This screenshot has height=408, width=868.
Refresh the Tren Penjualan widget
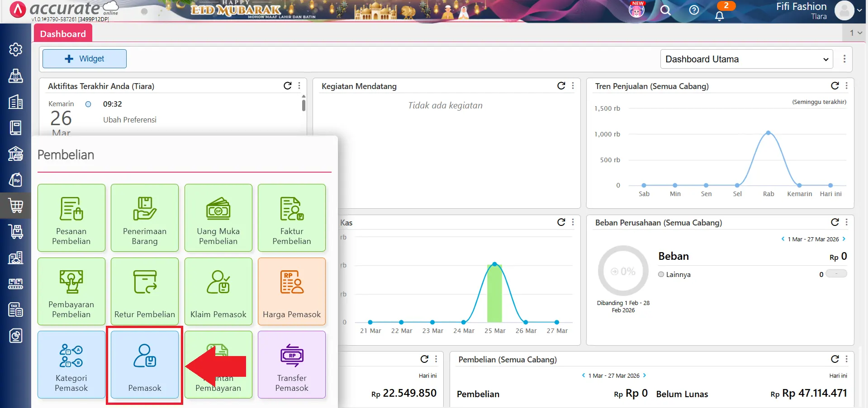(835, 86)
